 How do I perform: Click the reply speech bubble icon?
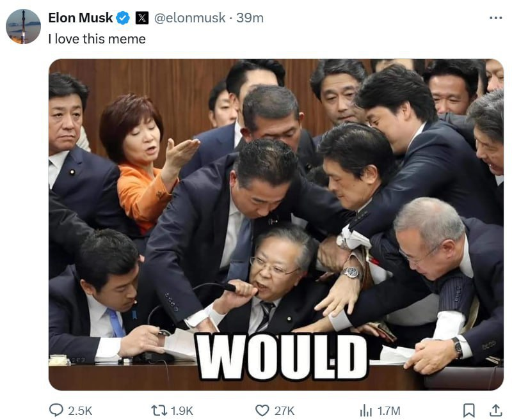click(x=56, y=410)
